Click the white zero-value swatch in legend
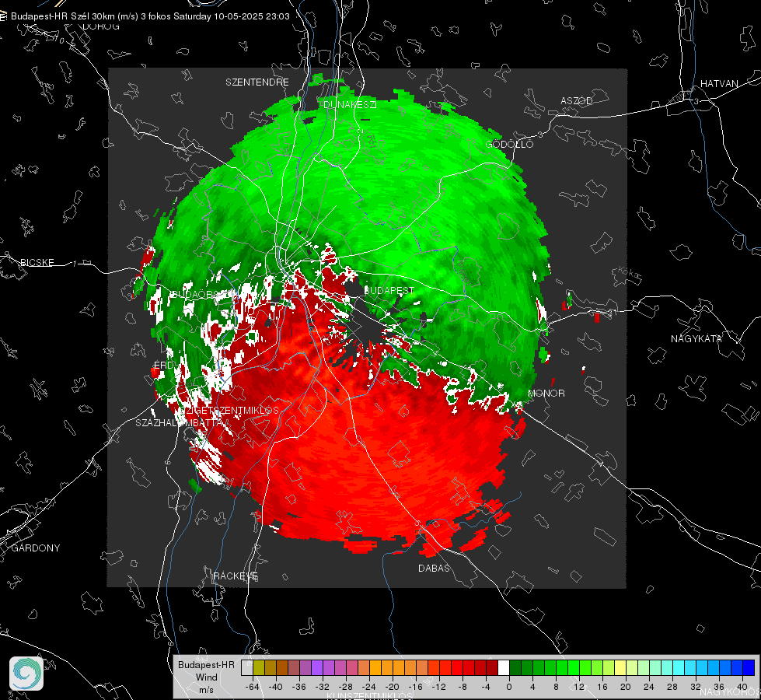Image resolution: width=761 pixels, height=700 pixels. click(504, 668)
